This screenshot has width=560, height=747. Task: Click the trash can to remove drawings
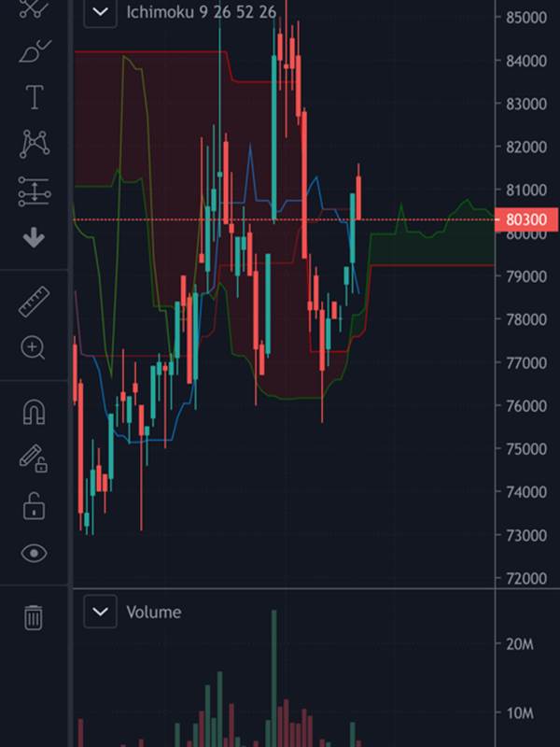(x=33, y=617)
